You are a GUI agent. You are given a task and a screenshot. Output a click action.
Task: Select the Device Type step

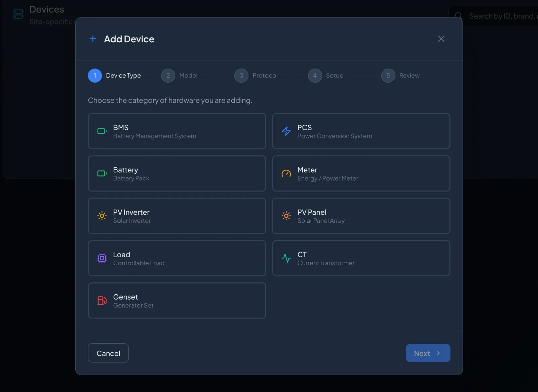[114, 76]
